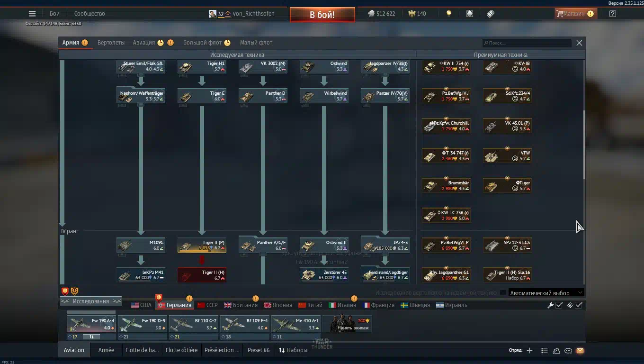Hire crew with Нанять экипаж
This screenshot has width=644, height=364.
pyautogui.click(x=347, y=325)
